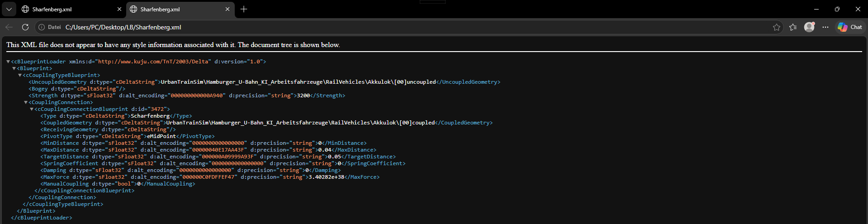Open Settings and more ellipsis menu

click(x=825, y=27)
